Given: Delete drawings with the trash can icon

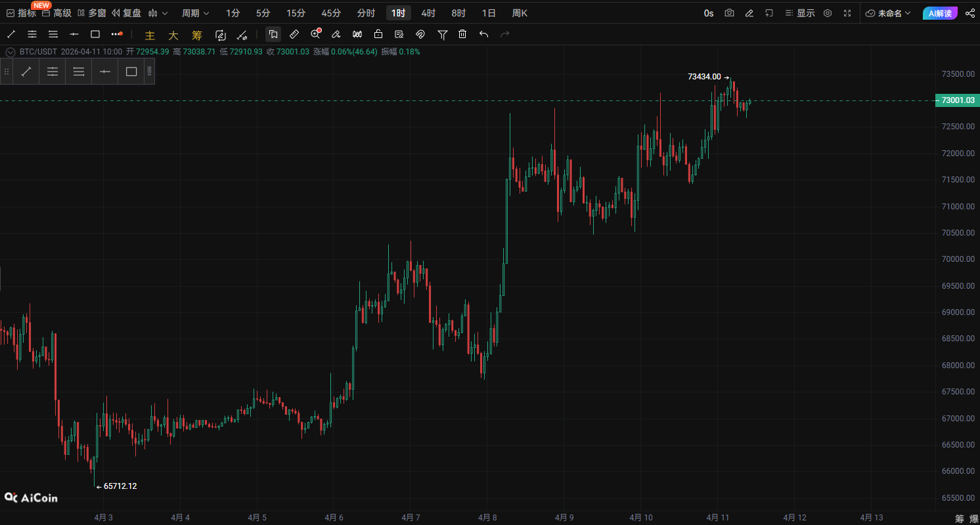Looking at the screenshot, I should (x=462, y=34).
